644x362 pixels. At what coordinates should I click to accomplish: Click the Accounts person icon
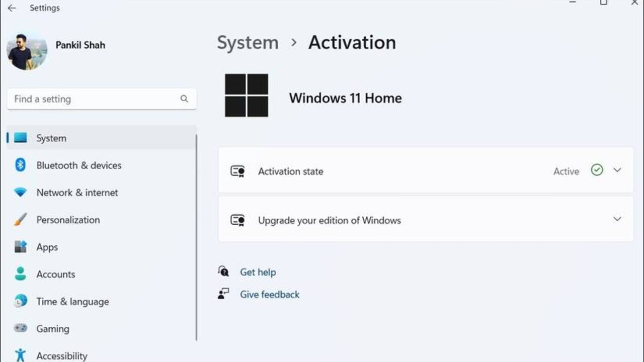20,274
